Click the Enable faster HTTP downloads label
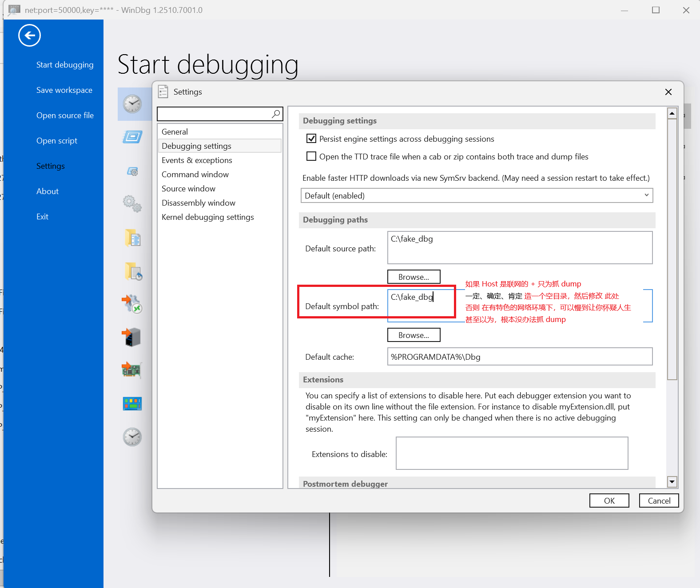 point(476,178)
